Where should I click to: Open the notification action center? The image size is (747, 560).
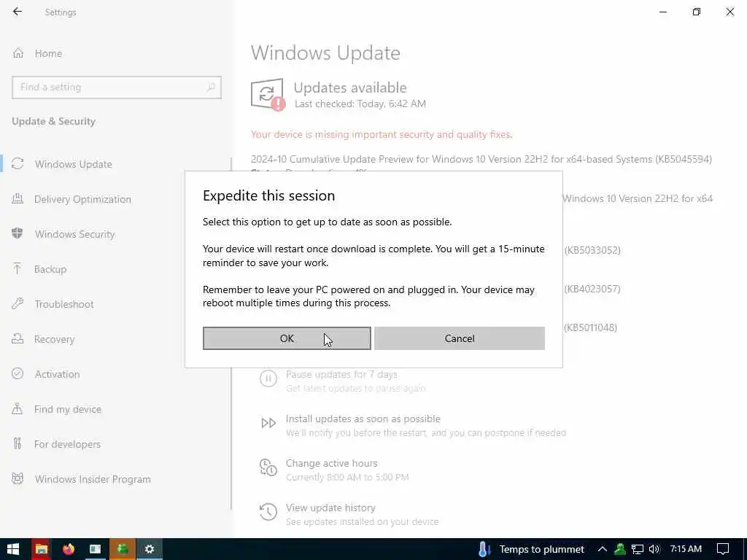pos(723,549)
